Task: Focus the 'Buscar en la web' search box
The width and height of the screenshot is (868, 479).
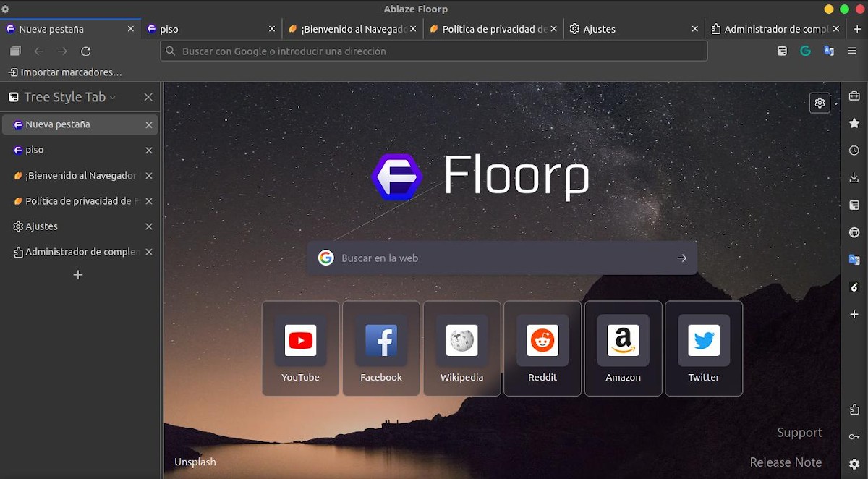Action: [502, 258]
